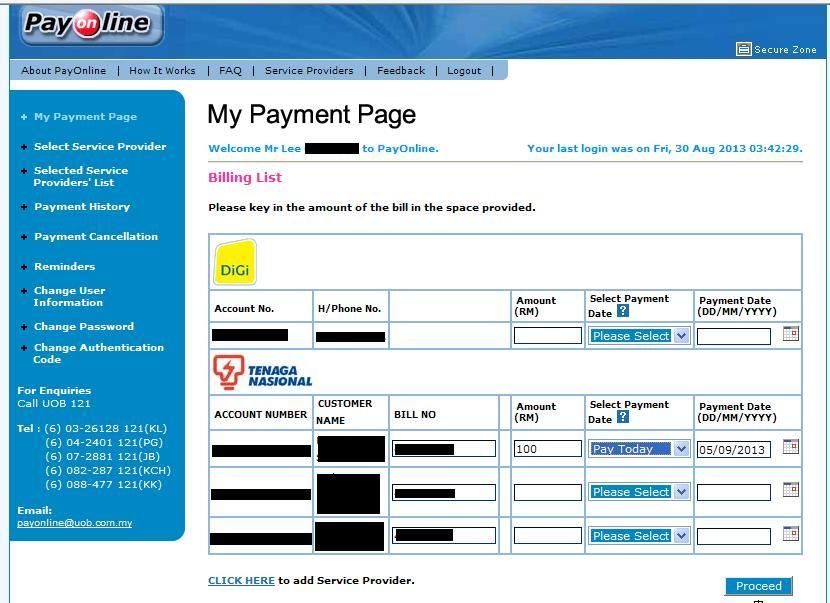
Task: Follow the CLICK HERE link
Action: point(241,580)
